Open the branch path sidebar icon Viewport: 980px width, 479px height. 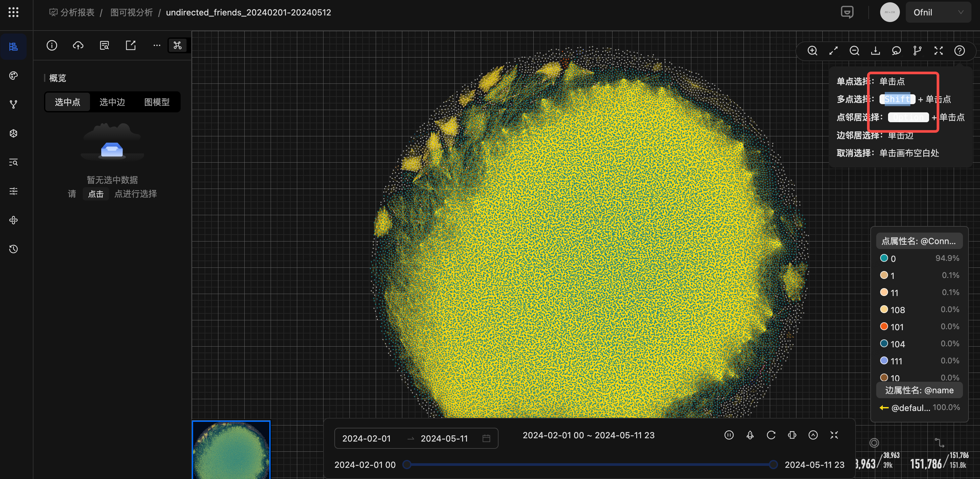point(13,104)
